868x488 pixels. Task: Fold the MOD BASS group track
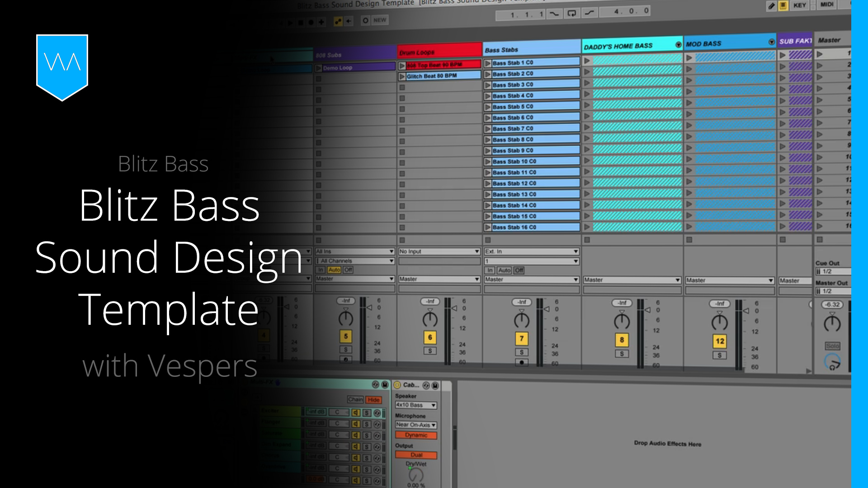(x=771, y=42)
